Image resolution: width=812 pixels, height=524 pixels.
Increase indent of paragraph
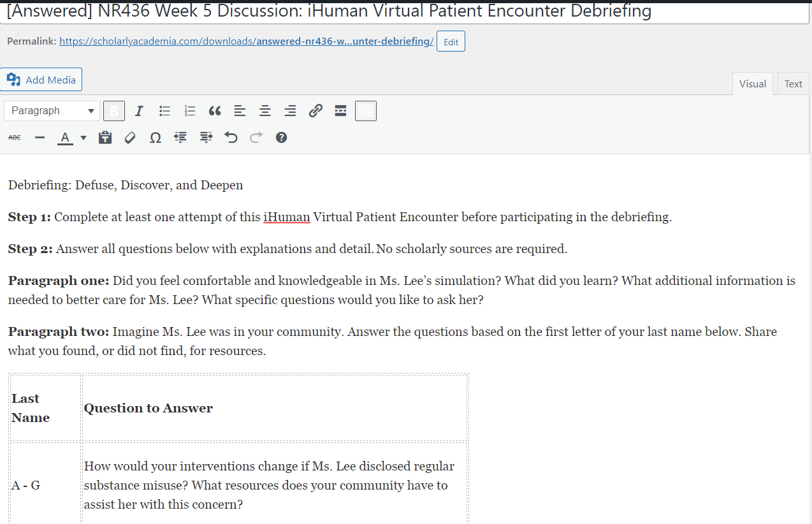[206, 138]
